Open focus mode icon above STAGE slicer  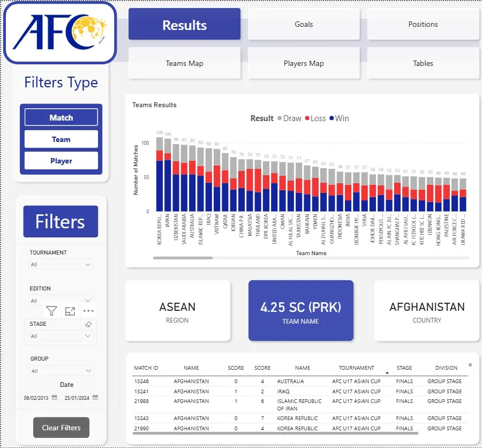[70, 311]
